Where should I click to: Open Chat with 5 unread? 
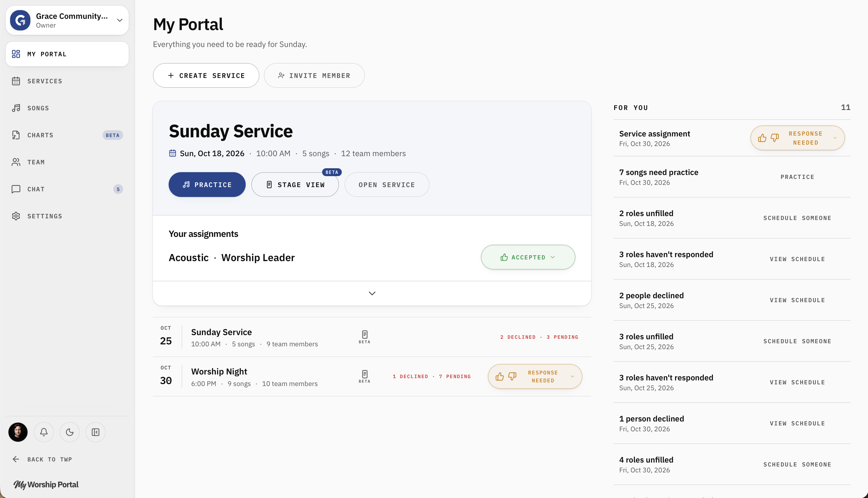pos(67,189)
